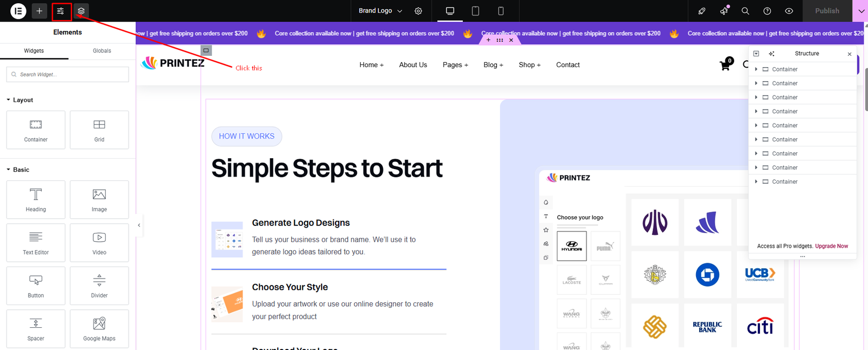Switch to the Globals tab

click(102, 51)
